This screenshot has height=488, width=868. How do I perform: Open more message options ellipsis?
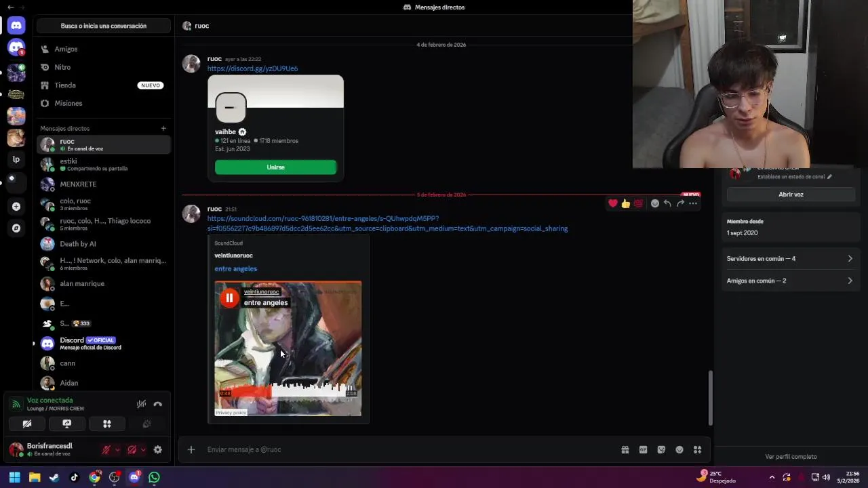[693, 203]
